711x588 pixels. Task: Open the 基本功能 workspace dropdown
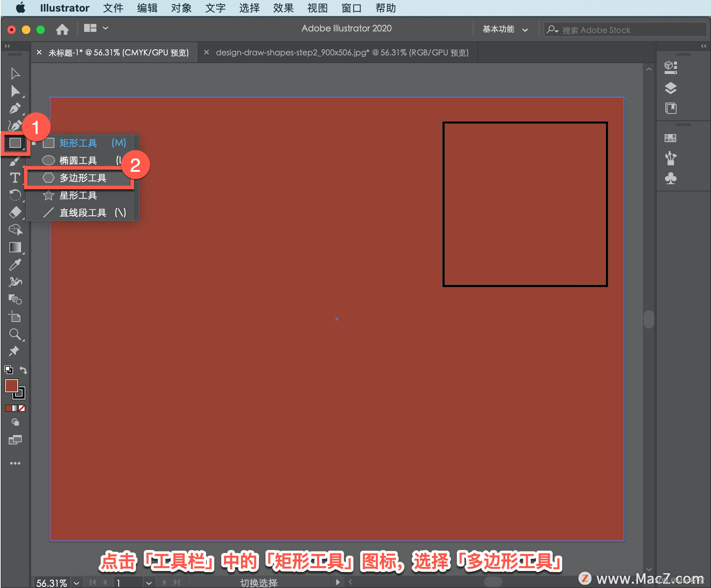pyautogui.click(x=505, y=29)
